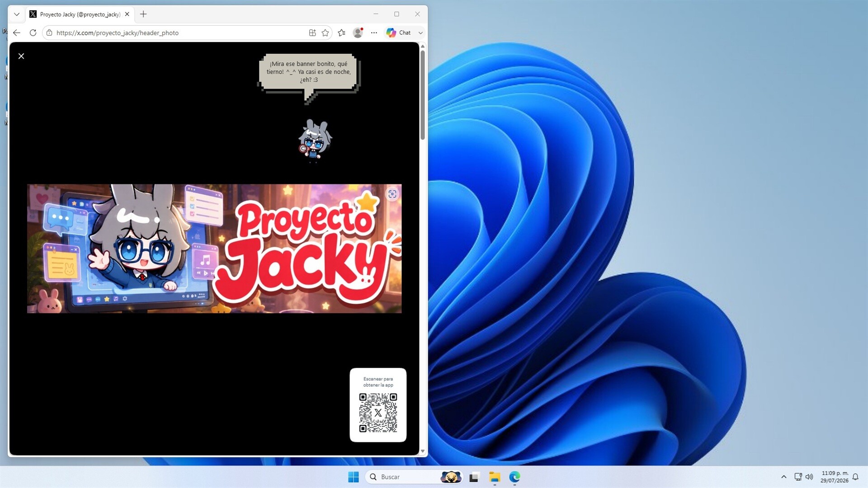This screenshot has width=868, height=488.
Task: Click the scrollbar up arrow
Action: 423,46
